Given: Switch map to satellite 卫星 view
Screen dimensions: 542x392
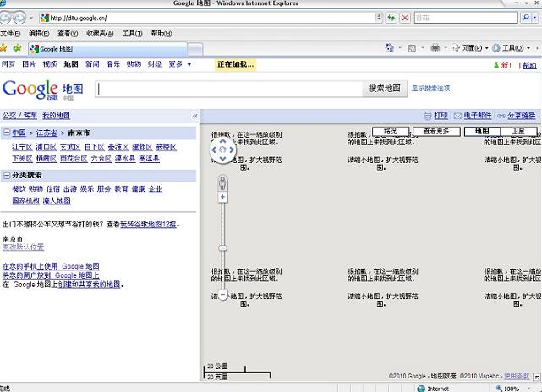Looking at the screenshot, I should pyautogui.click(x=518, y=132).
